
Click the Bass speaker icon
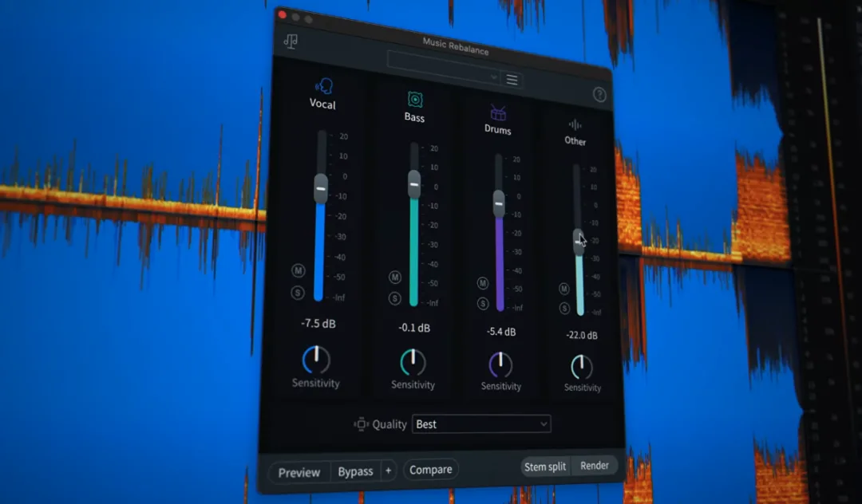click(x=415, y=100)
